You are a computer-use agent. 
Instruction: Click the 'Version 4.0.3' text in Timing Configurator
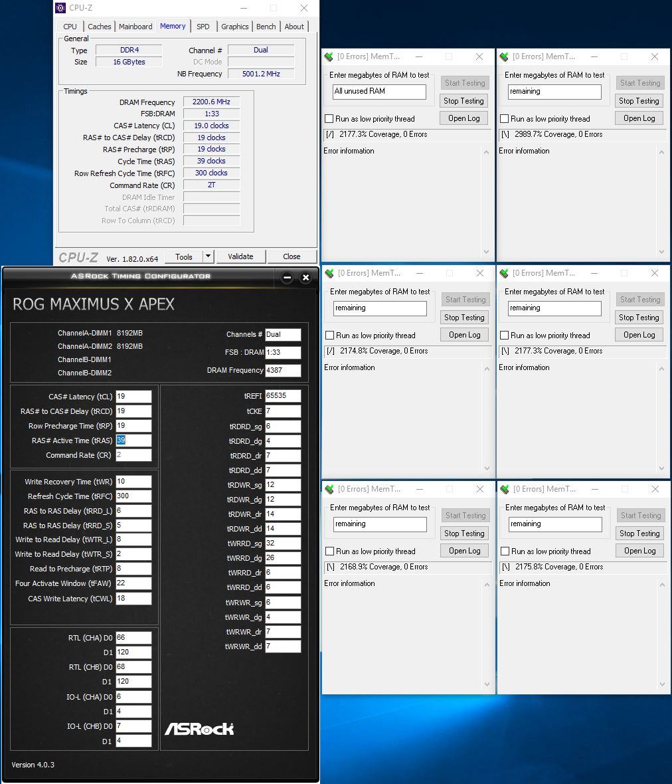tap(33, 765)
